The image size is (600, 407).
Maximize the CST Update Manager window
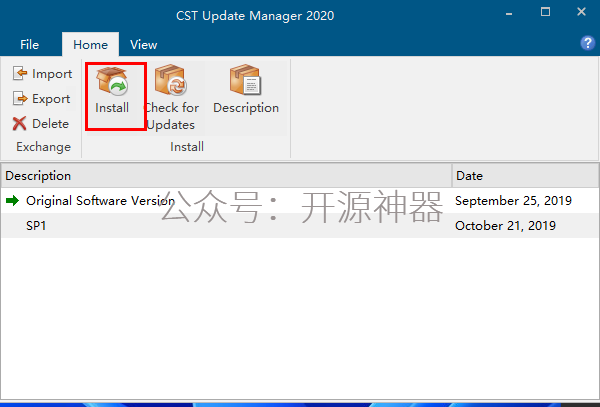coord(545,12)
